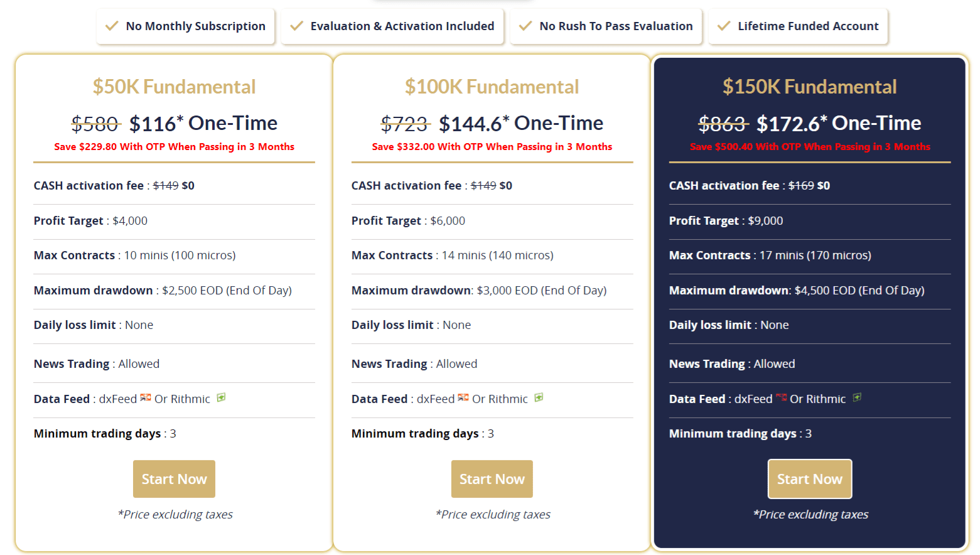Click the Rithmic logo icon in $100K plan
Screen dimensions: 980x555
coord(539,397)
